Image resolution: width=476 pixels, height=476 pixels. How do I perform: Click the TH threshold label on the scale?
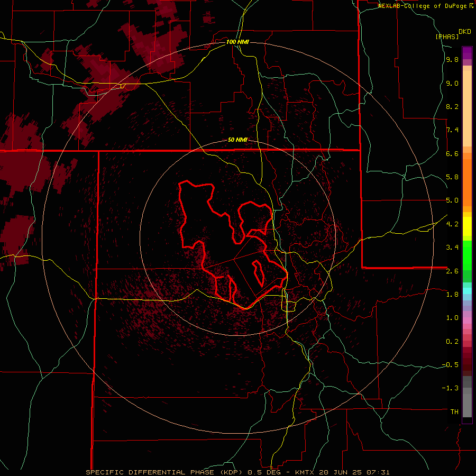pos(454,412)
